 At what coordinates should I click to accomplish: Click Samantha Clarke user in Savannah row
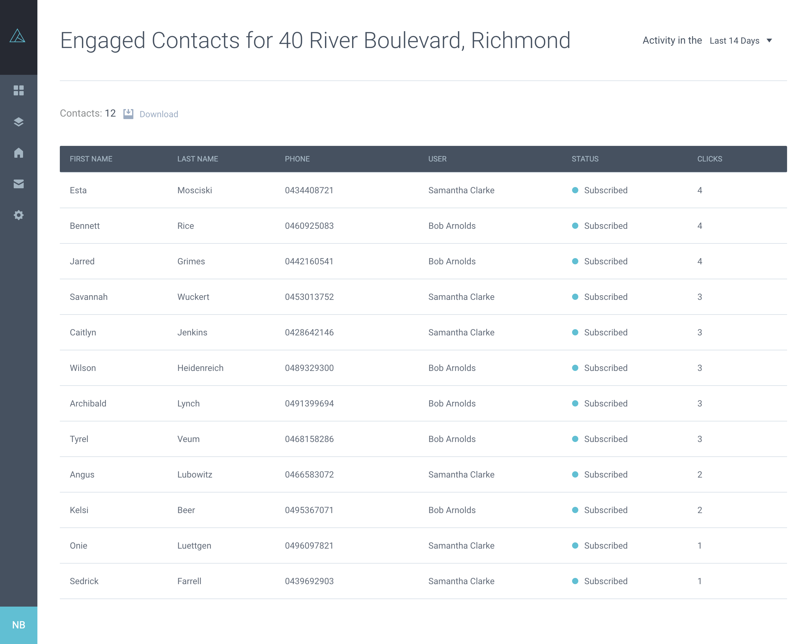(461, 297)
